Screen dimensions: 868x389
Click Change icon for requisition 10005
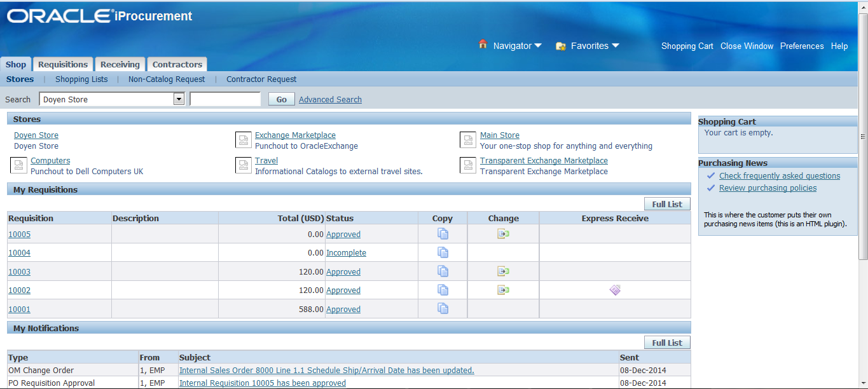coord(503,234)
